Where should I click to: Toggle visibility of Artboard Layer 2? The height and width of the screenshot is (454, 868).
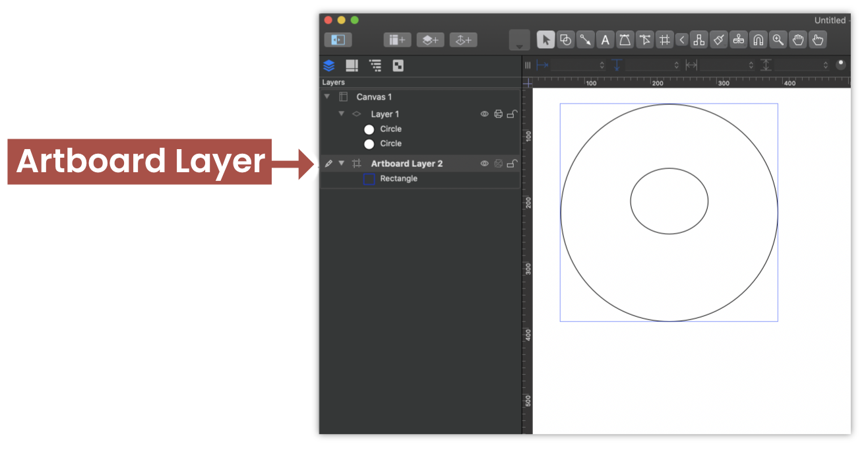pos(484,163)
